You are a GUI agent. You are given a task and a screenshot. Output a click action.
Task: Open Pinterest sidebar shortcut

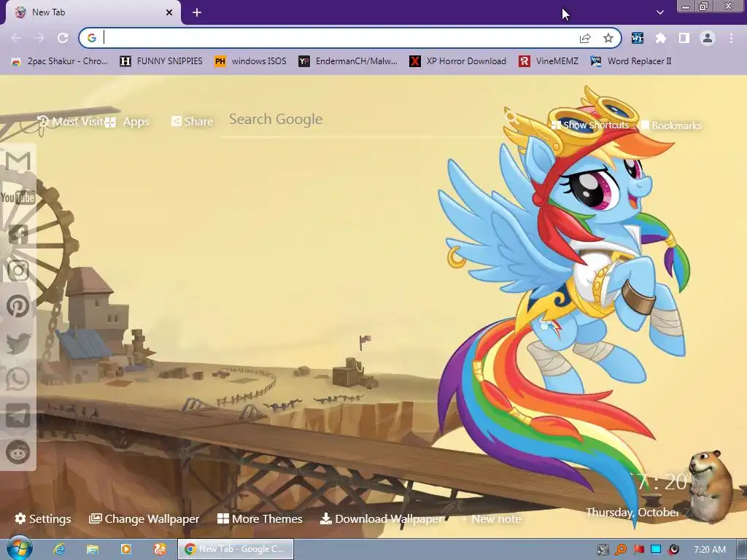point(18,306)
